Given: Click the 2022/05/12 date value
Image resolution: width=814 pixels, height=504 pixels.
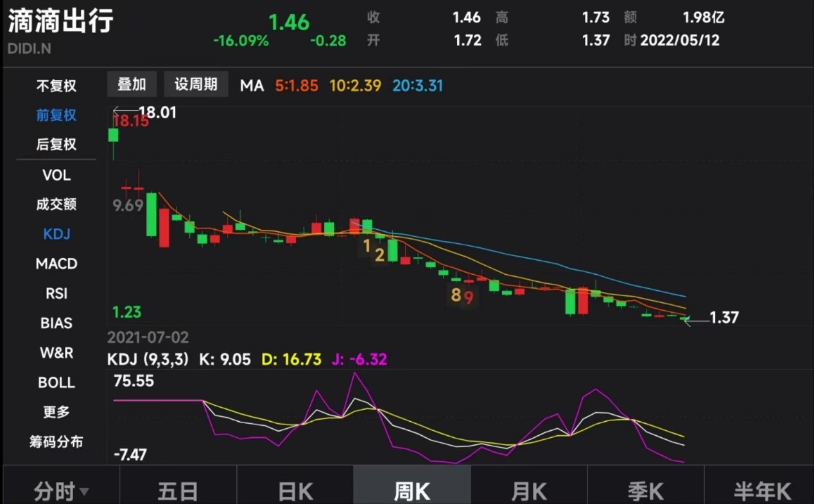Looking at the screenshot, I should coord(680,40).
